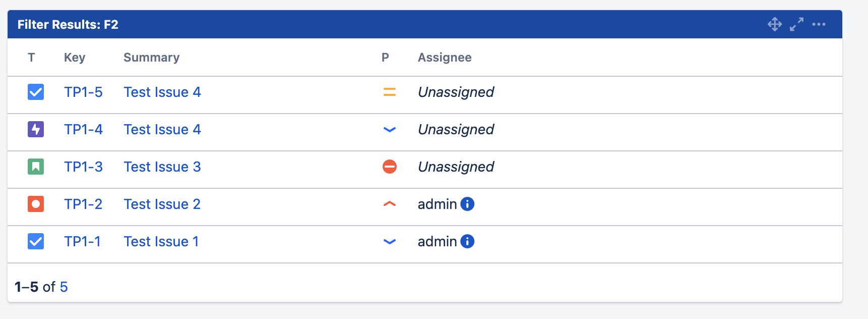868x319 pixels.
Task: Click the high priority arrow on TP1-2
Action: (x=389, y=204)
